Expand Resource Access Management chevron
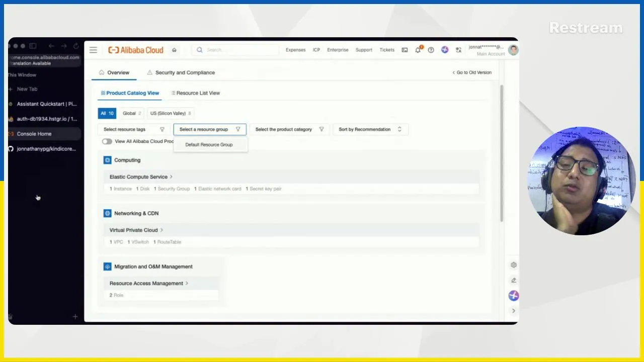 (187, 284)
